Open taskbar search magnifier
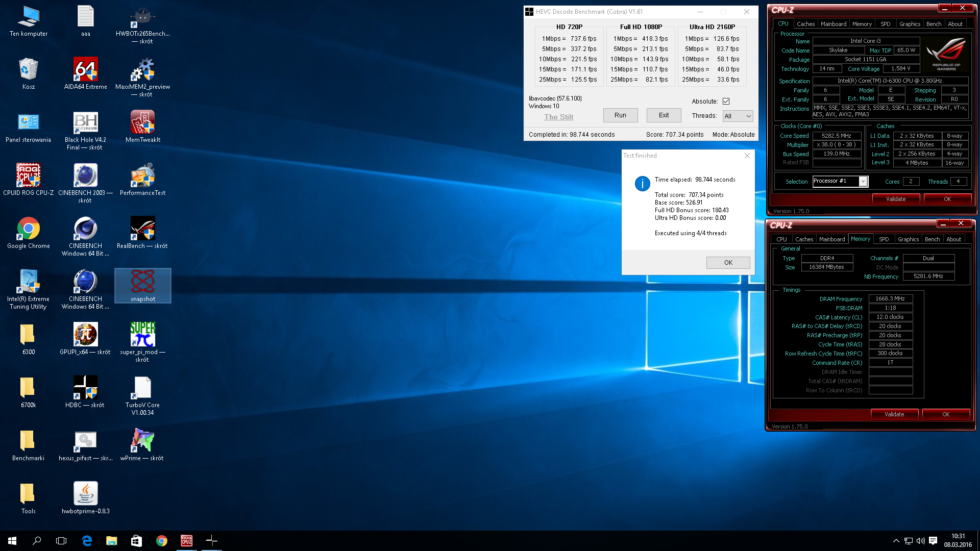 [x=37, y=541]
